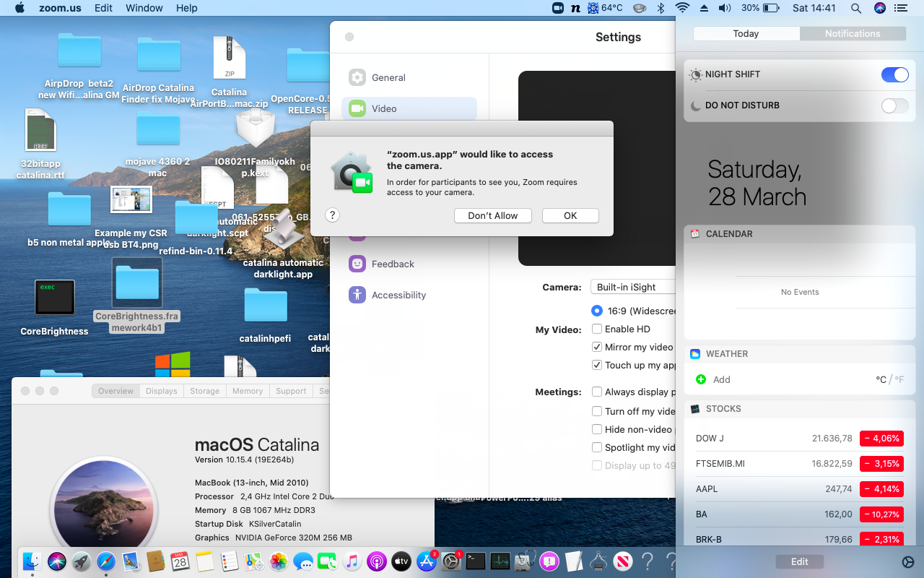This screenshot has width=924, height=578.
Task: Select Memory tab in About This Mac
Action: [x=248, y=391]
